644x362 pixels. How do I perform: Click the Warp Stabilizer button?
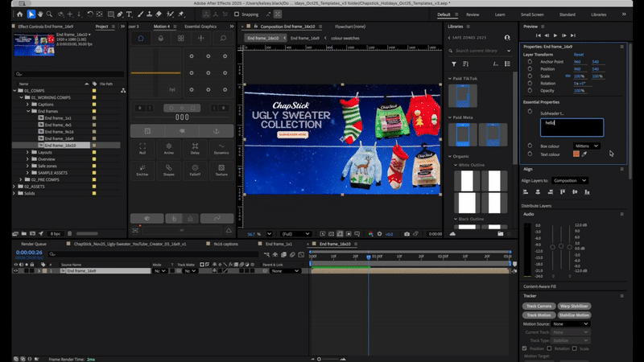coord(574,306)
